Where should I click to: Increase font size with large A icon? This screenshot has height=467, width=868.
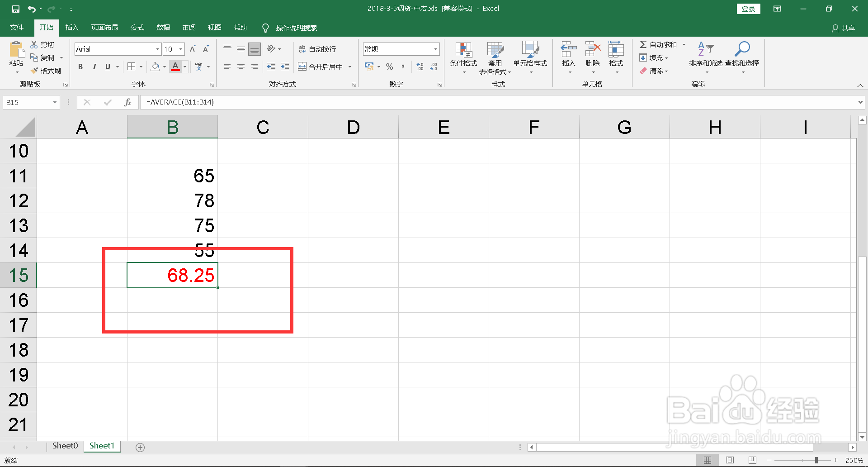click(193, 49)
